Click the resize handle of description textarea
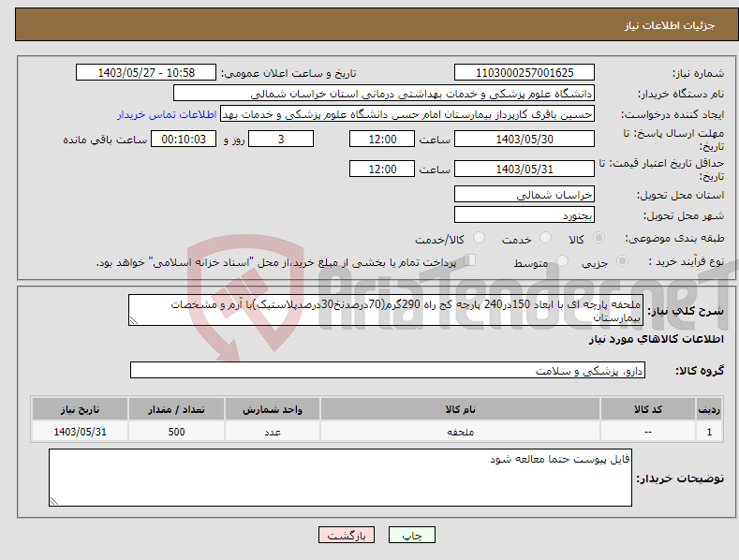Viewport: 739px width, 560px height. 134,320
